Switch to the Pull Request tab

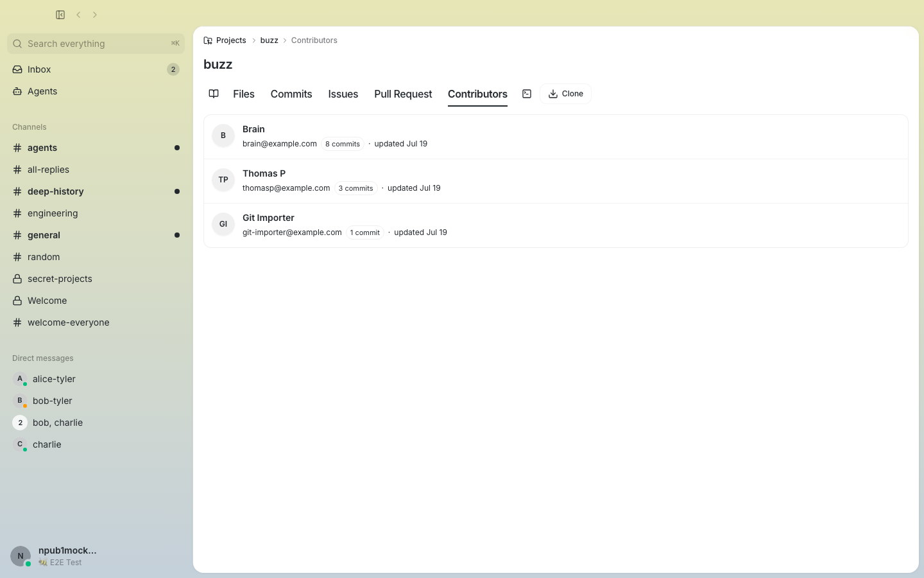coord(403,94)
